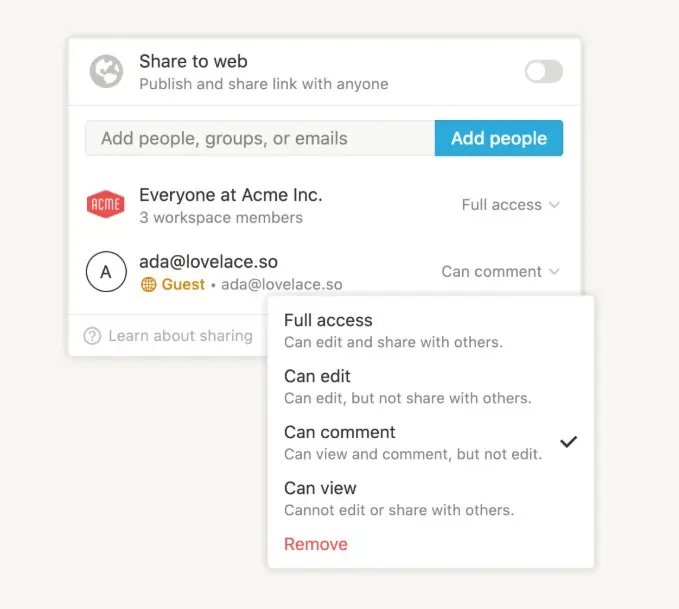679x609 pixels.
Task: Click the red ACME workspace logo
Action: point(106,204)
